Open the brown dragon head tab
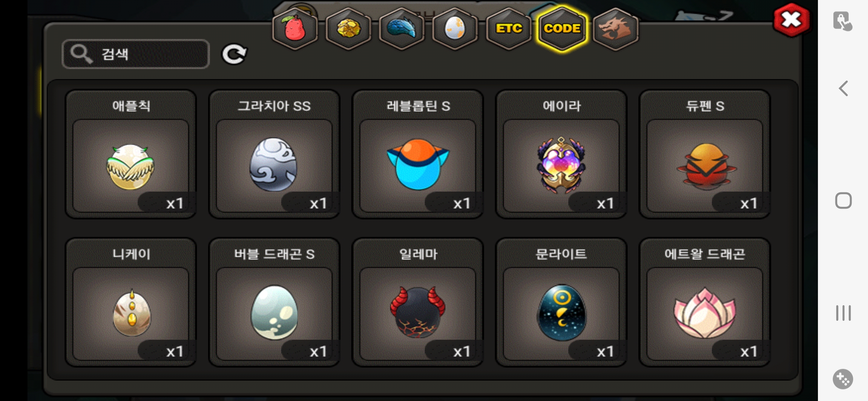Image resolution: width=868 pixels, height=401 pixels. [x=615, y=29]
